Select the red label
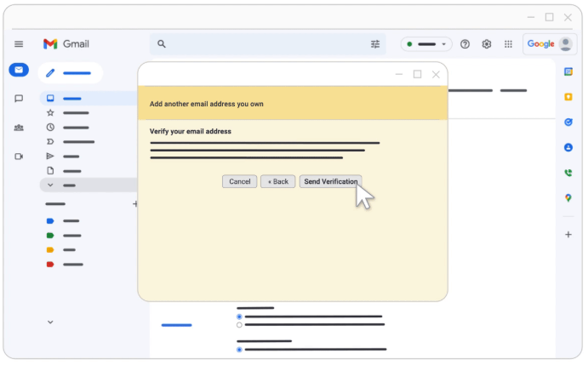This screenshot has width=588, height=365. 50,265
